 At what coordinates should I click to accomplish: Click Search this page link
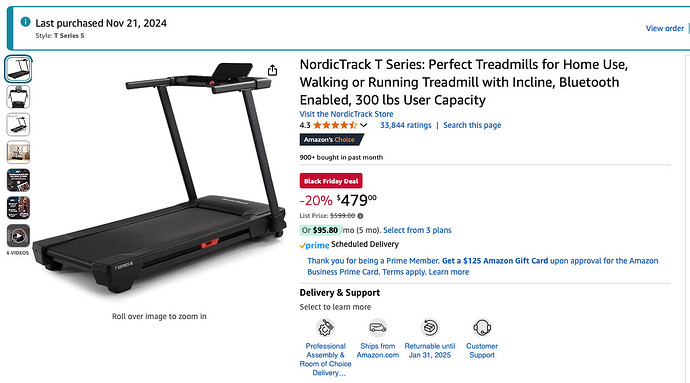(x=472, y=125)
